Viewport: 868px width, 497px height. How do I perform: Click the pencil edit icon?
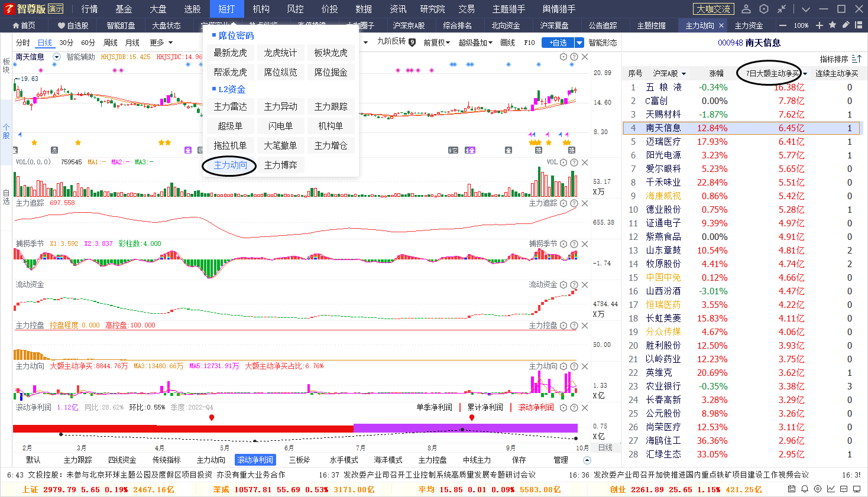point(846,25)
